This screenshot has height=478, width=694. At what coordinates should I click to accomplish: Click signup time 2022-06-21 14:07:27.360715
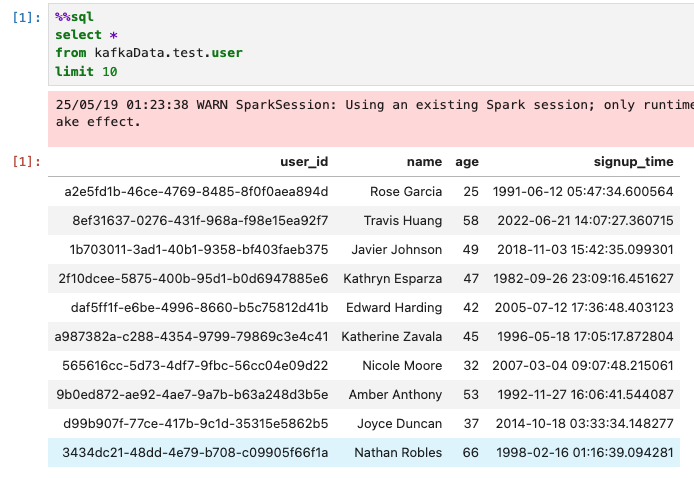point(585,220)
